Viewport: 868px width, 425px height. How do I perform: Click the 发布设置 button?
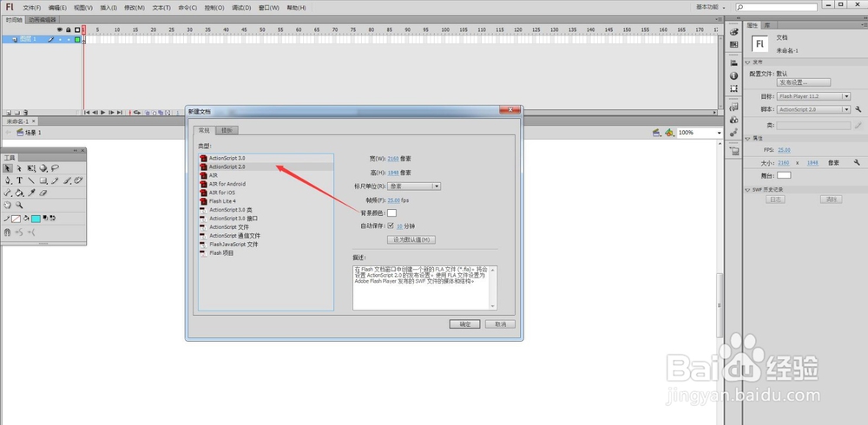point(803,82)
